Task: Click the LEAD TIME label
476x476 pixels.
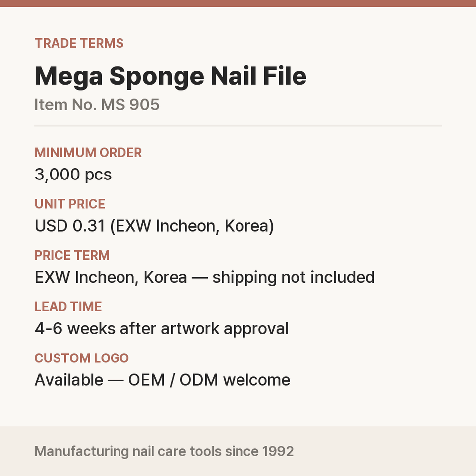Action: tap(68, 306)
